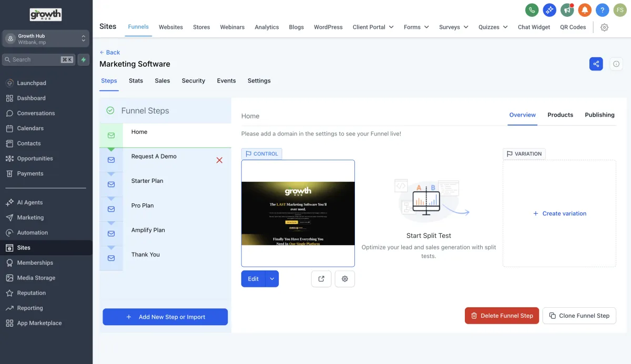
Task: Open the Edit button dropdown arrow
Action: [272, 279]
